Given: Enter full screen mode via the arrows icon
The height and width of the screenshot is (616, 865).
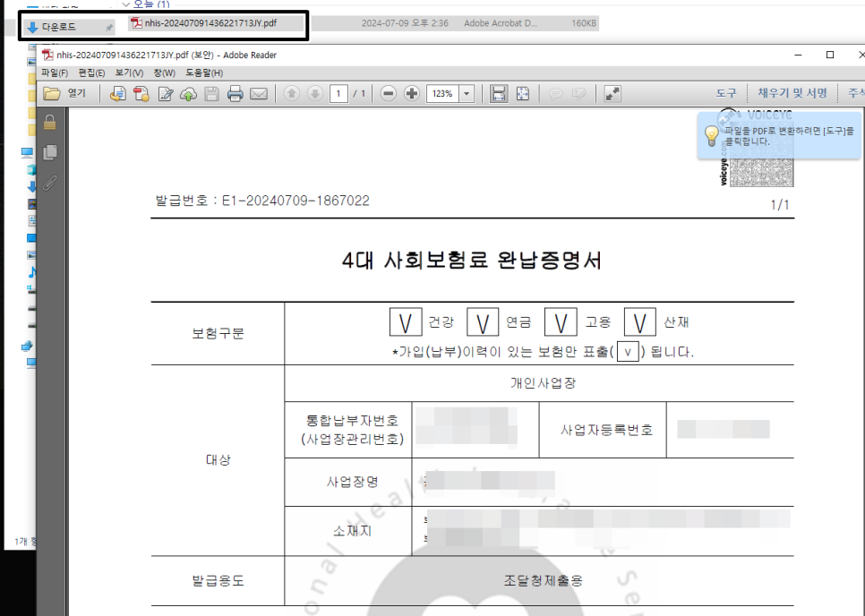Looking at the screenshot, I should pos(612,92).
